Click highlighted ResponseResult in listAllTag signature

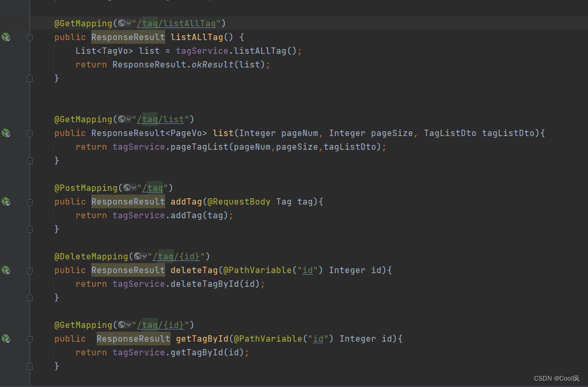128,37
